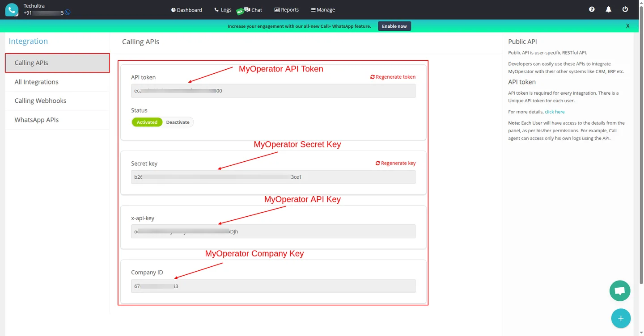Click the Enable now button

coord(394,26)
